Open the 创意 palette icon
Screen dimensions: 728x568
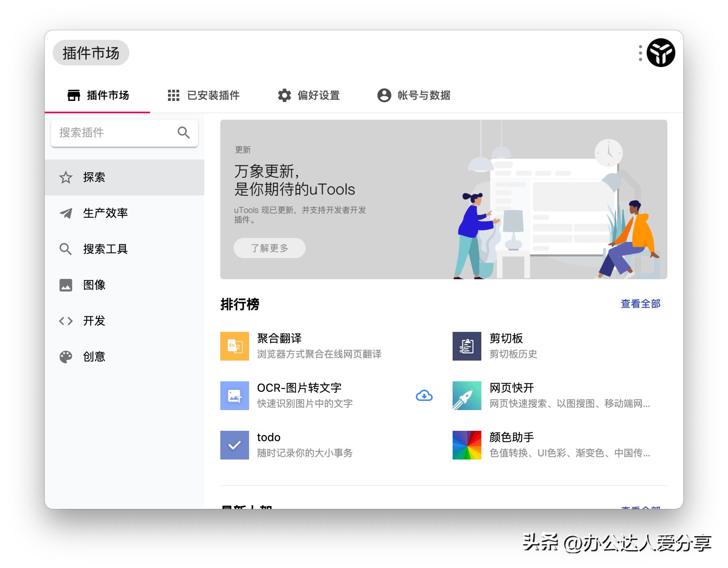pos(66,357)
